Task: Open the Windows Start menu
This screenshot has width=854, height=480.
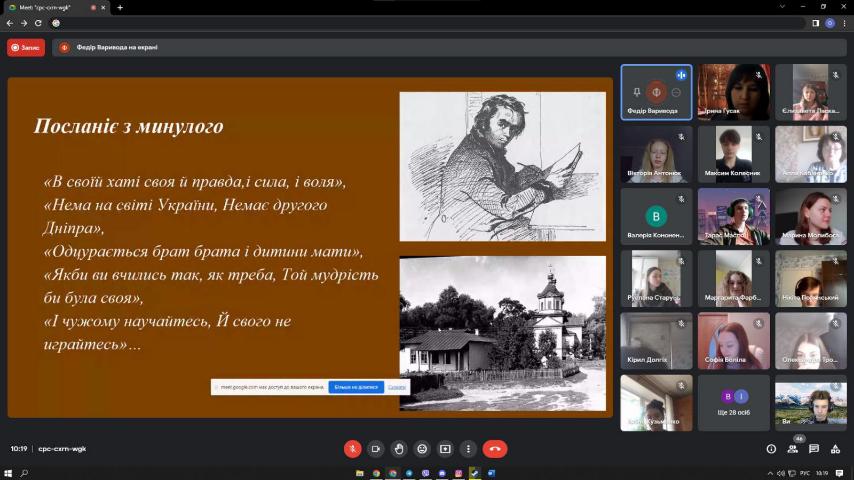Action: [x=8, y=473]
